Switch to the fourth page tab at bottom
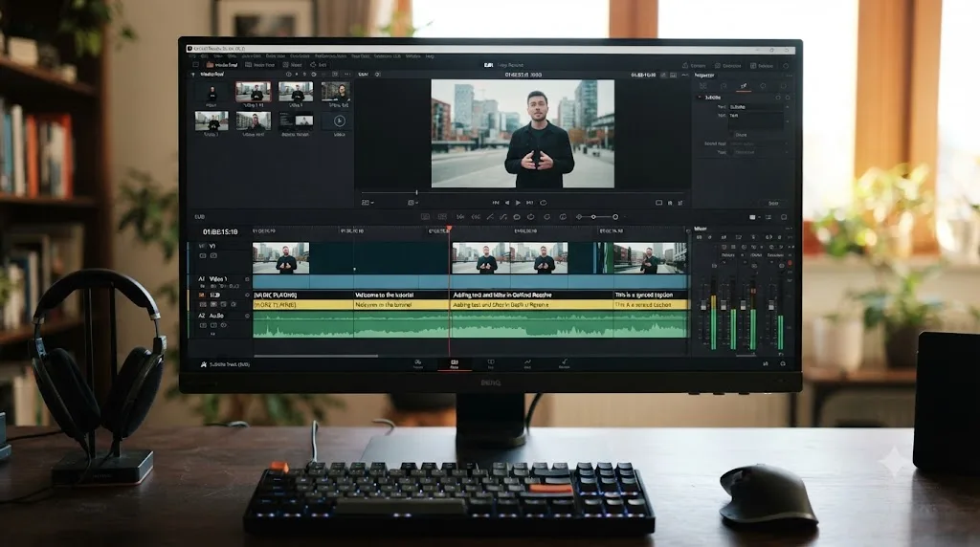 point(527,363)
